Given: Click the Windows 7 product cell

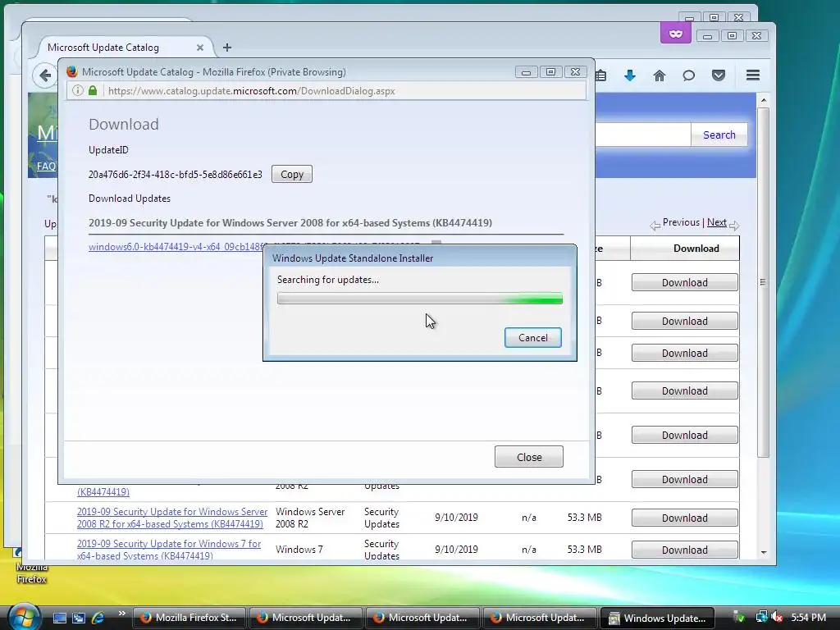Looking at the screenshot, I should (299, 550).
